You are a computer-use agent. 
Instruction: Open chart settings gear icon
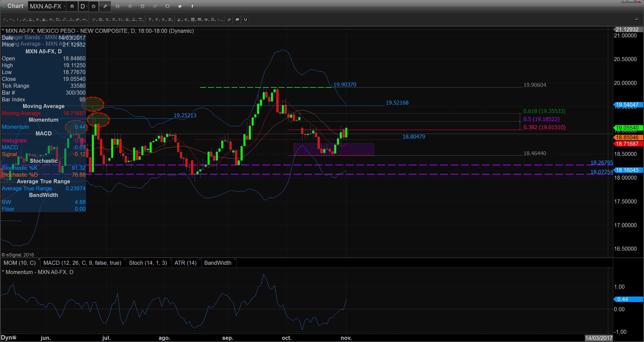72,6
